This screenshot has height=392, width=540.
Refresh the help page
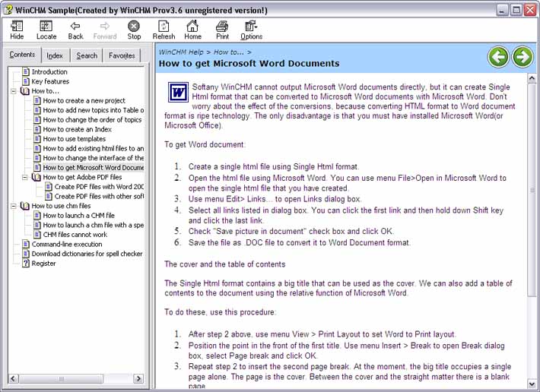pyautogui.click(x=164, y=30)
